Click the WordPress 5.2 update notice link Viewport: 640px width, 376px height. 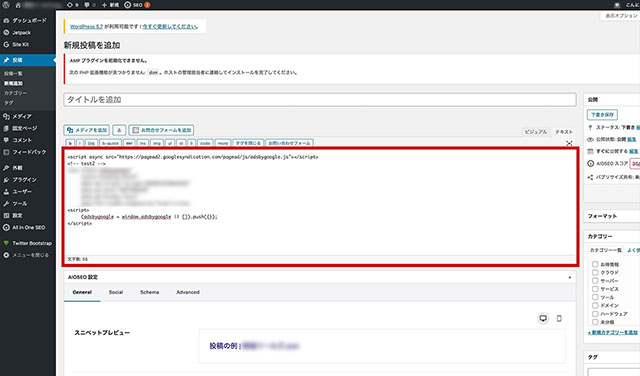(86, 27)
